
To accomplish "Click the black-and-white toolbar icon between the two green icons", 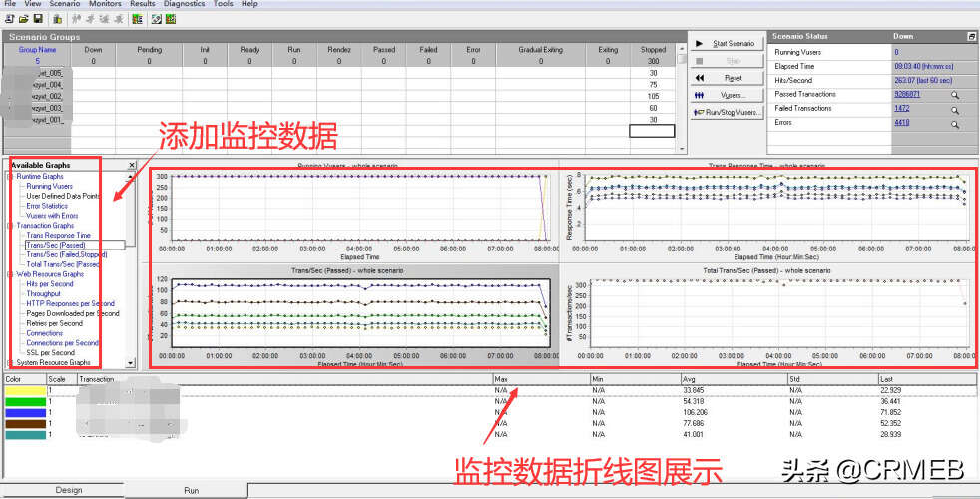I will click(157, 19).
